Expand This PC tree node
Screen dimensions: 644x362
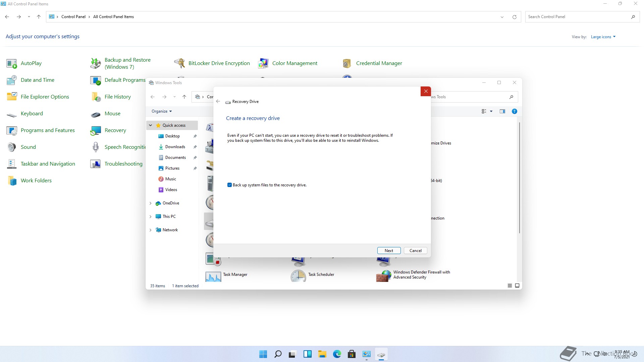tap(151, 217)
